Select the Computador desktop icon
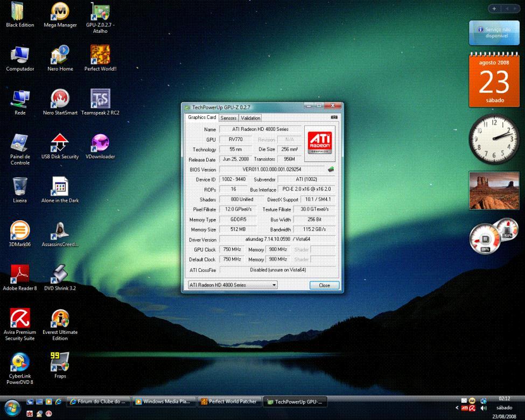This screenshot has height=420, width=525. (20, 59)
